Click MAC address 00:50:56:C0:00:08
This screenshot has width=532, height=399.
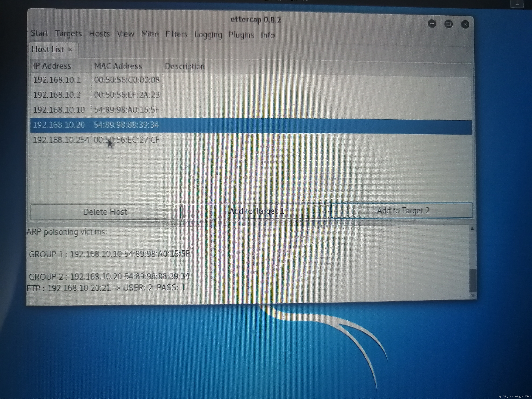pos(127,80)
